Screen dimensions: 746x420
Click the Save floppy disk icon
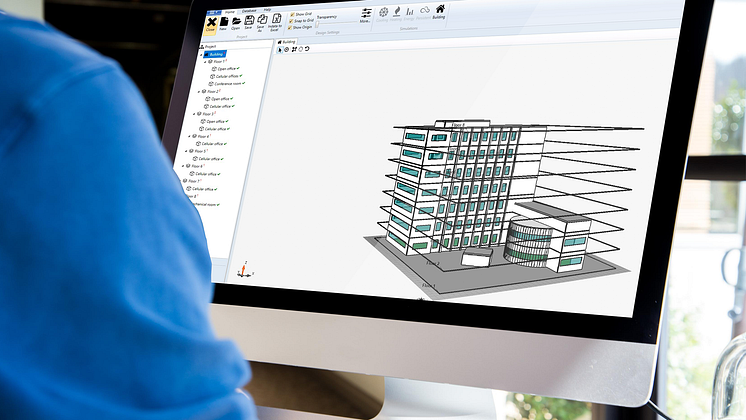(249, 22)
